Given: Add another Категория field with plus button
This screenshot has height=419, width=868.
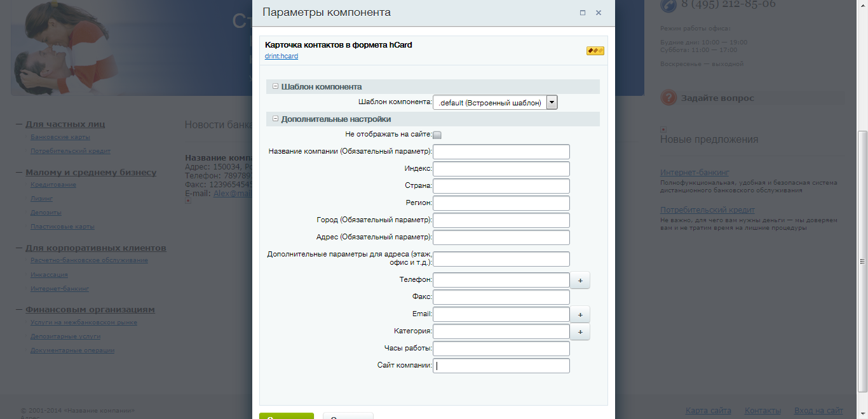Looking at the screenshot, I should click(580, 331).
